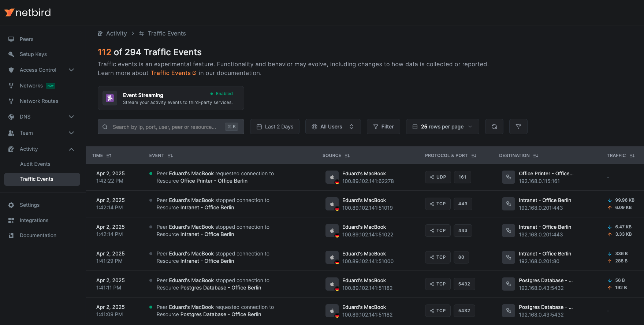Click the NetBird logo
This screenshot has height=325, width=644.
click(x=28, y=12)
